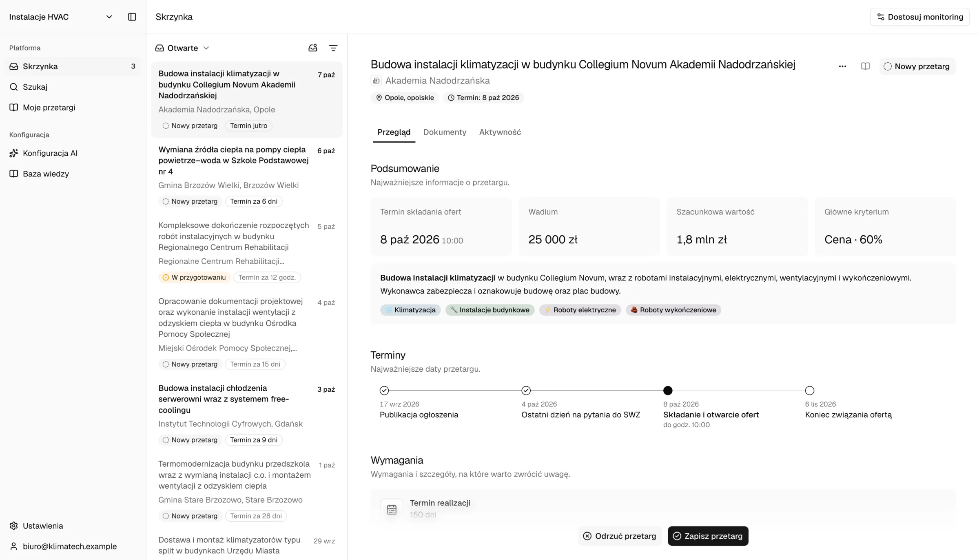Open the Nowy przetarg status selector in header
979x560 pixels.
point(917,66)
